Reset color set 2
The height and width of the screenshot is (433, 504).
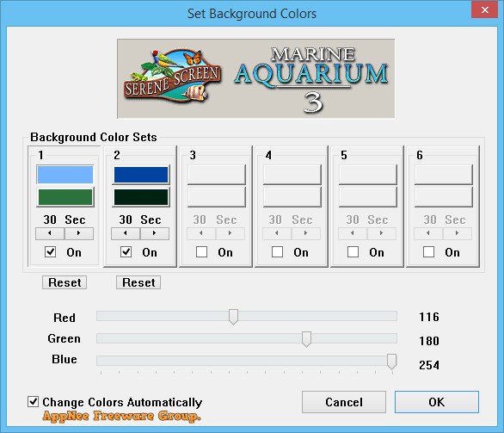[138, 282]
